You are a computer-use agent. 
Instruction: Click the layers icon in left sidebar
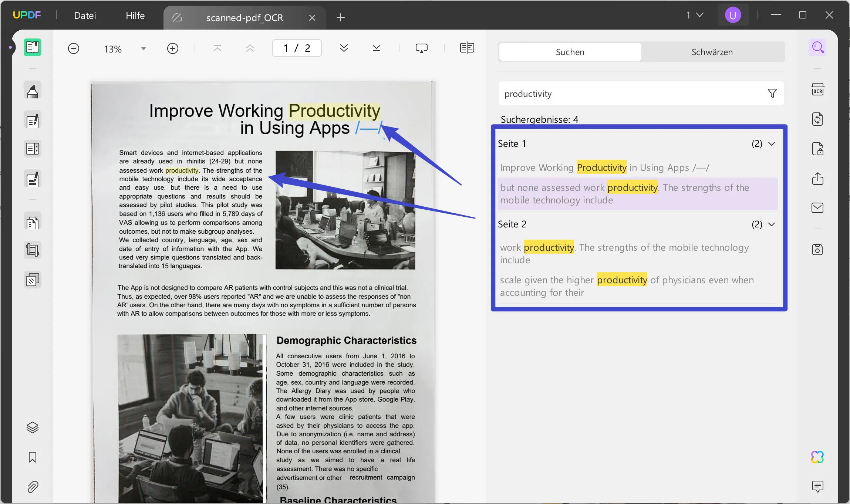pos(33,427)
